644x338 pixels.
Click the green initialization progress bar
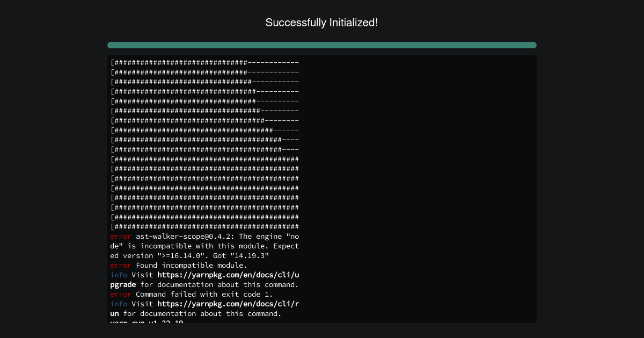322,45
